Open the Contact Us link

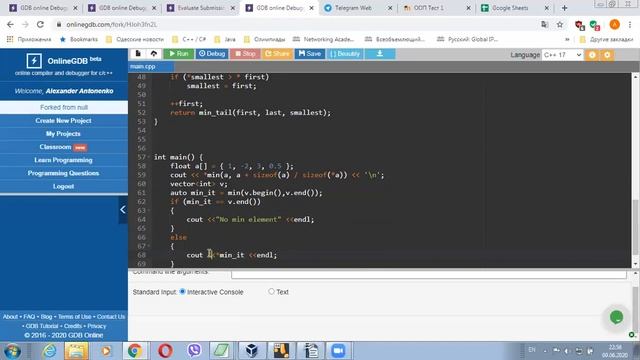pos(111,316)
